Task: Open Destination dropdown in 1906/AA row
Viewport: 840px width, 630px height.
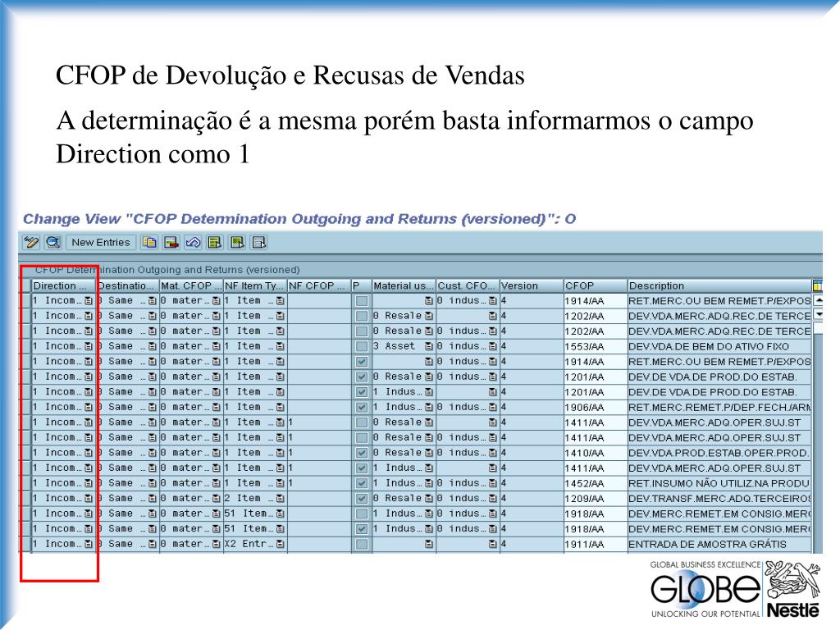Action: 152,407
